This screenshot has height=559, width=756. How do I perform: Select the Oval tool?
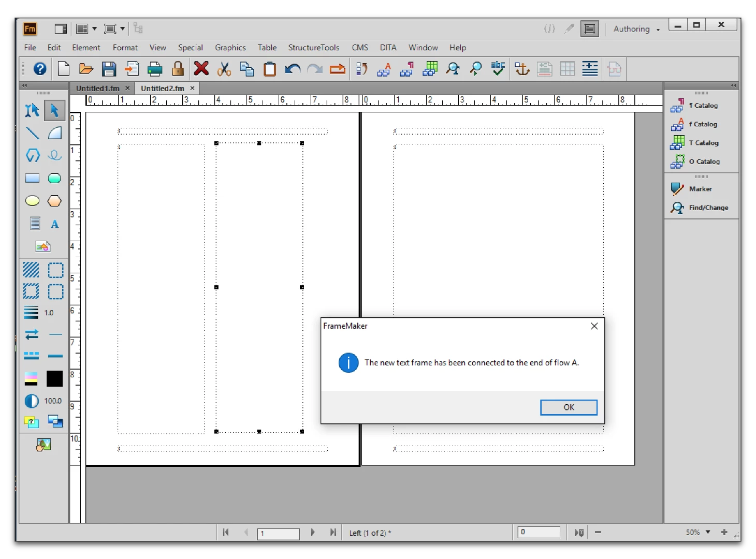(x=32, y=201)
